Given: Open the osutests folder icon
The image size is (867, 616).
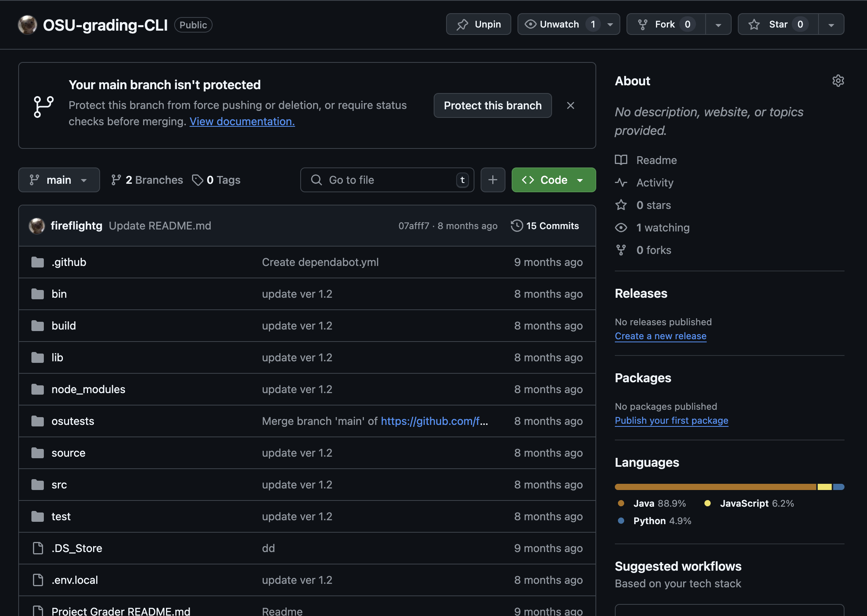Looking at the screenshot, I should pyautogui.click(x=38, y=421).
